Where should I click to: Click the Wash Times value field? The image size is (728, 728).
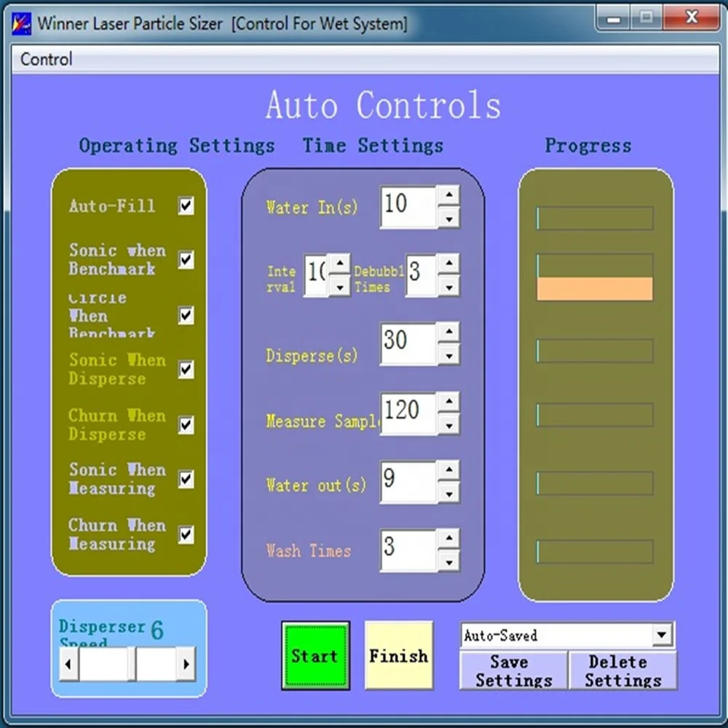[x=408, y=550]
